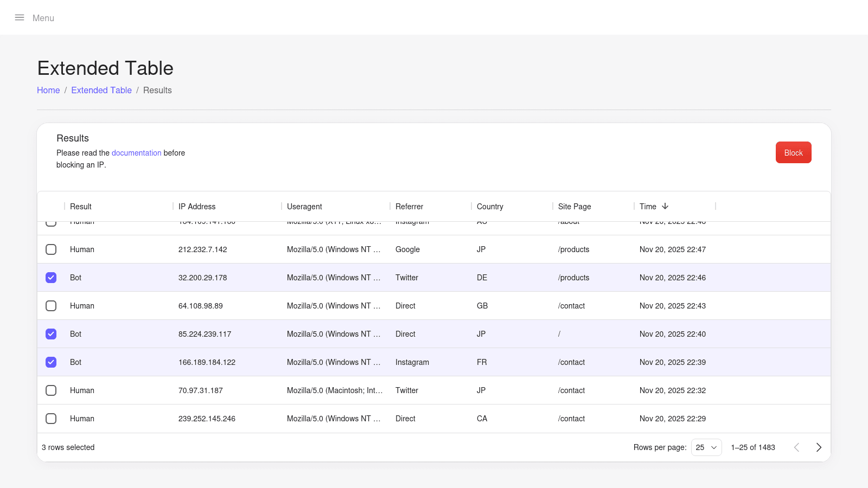
Task: Click IP cell 166.189.184.122
Action: click(207, 362)
